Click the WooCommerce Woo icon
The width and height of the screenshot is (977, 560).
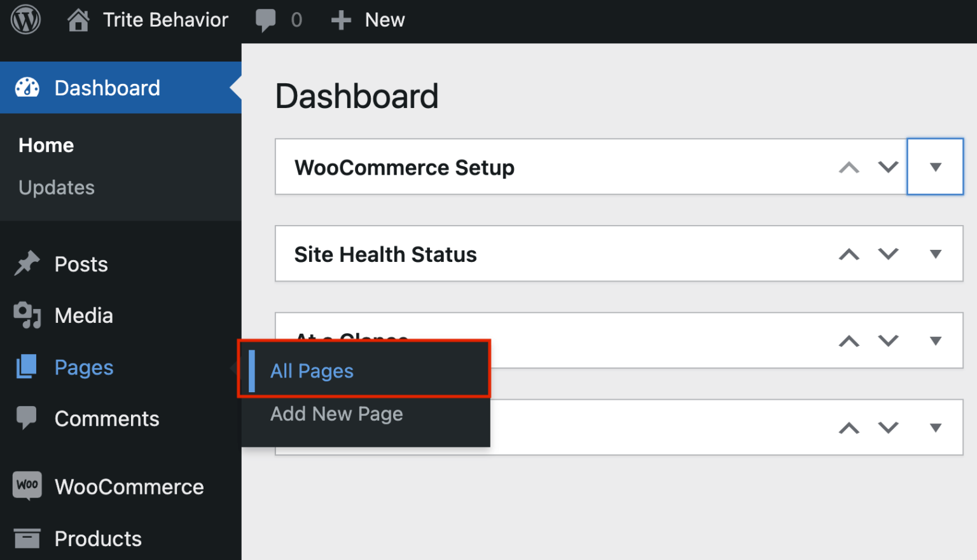tap(27, 486)
